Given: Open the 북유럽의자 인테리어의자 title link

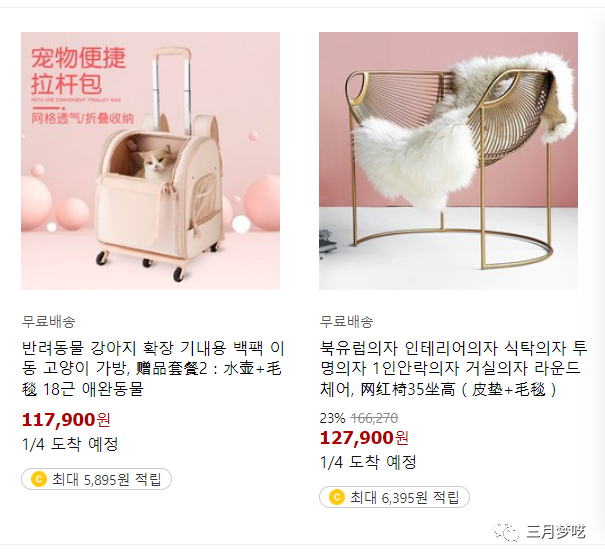Looking at the screenshot, I should click(453, 368).
